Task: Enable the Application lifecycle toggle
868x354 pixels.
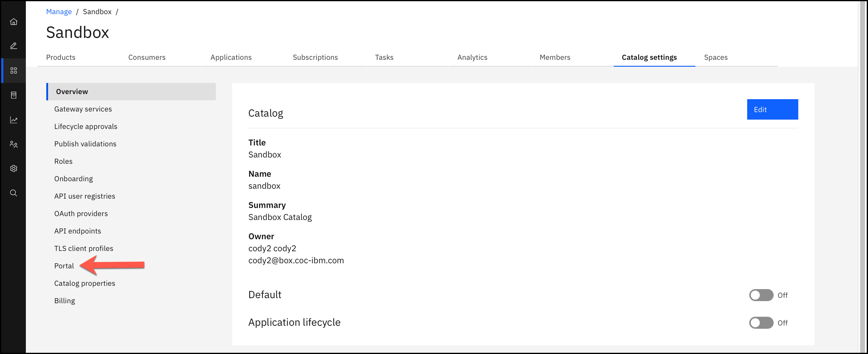Action: (x=761, y=323)
